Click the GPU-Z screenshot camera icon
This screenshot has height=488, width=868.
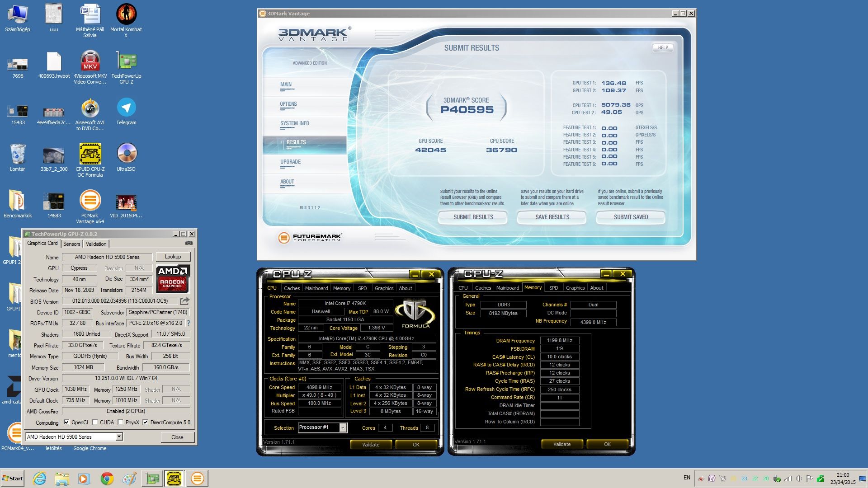point(189,243)
